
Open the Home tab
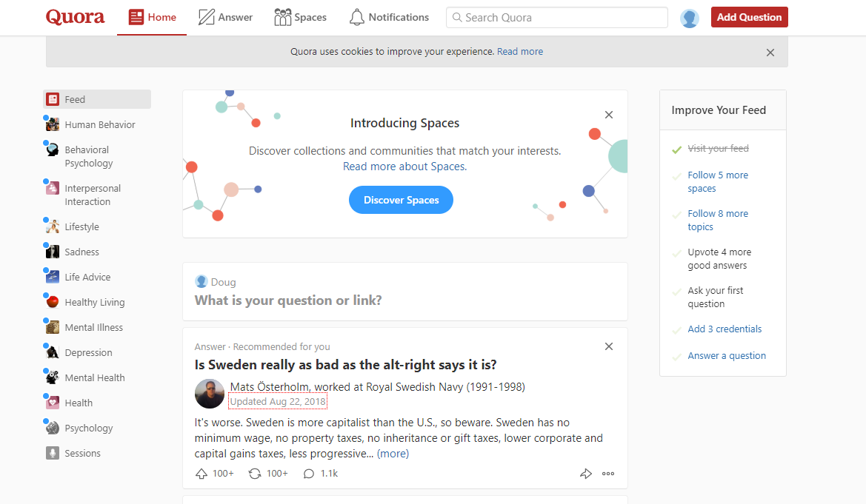(152, 17)
